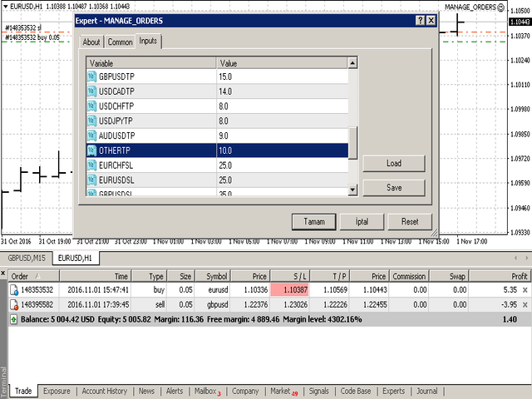Sort orders by Profit column header
The image size is (532, 399).
coord(499,276)
